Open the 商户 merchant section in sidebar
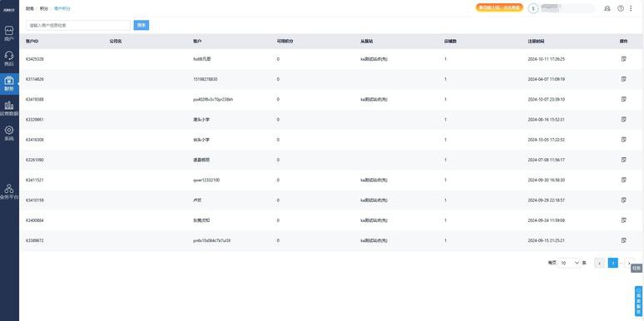The height and width of the screenshot is (321, 644). [9, 33]
